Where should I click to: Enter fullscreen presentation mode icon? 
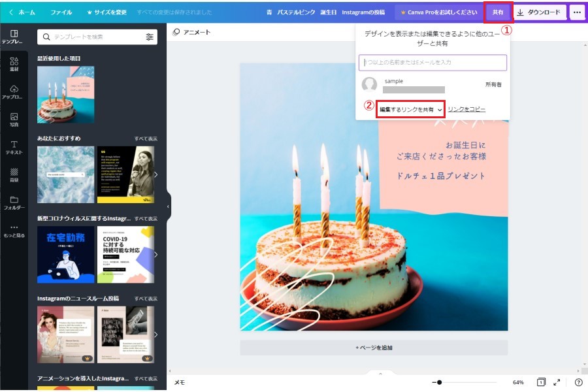557,382
